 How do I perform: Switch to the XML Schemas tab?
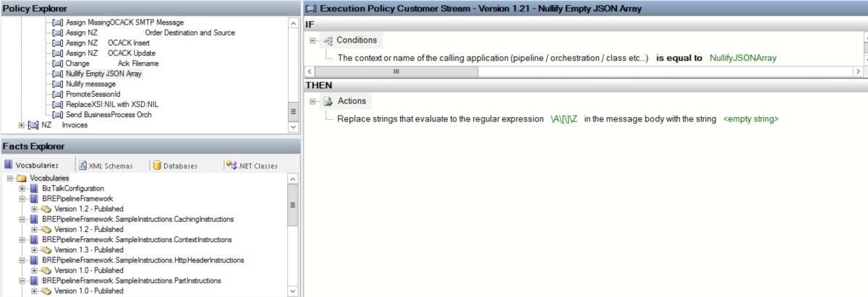(105, 165)
